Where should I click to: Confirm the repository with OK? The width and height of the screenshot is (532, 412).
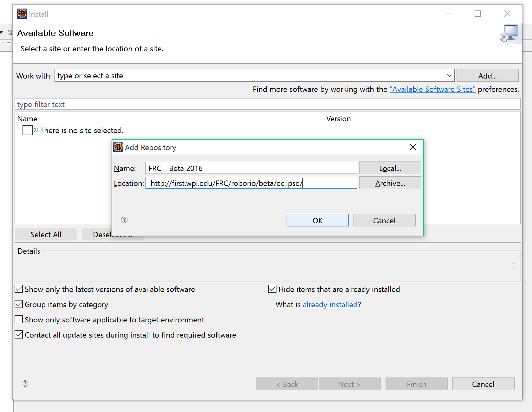pyautogui.click(x=317, y=220)
